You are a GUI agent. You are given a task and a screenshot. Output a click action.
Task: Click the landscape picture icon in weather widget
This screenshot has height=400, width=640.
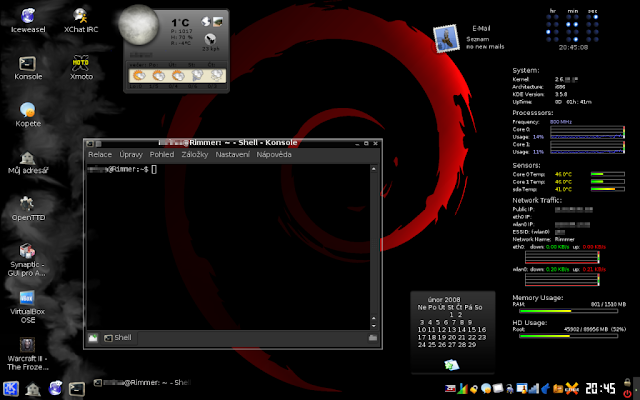pyautogui.click(x=218, y=21)
